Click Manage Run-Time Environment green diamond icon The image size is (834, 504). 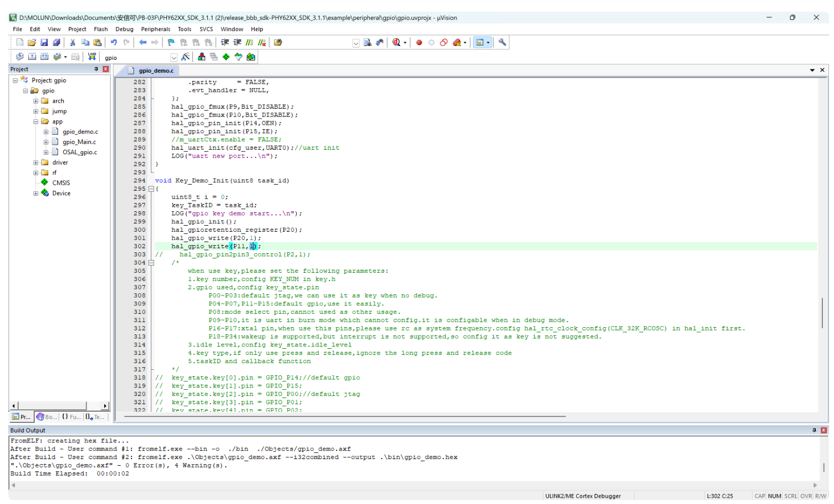point(226,57)
